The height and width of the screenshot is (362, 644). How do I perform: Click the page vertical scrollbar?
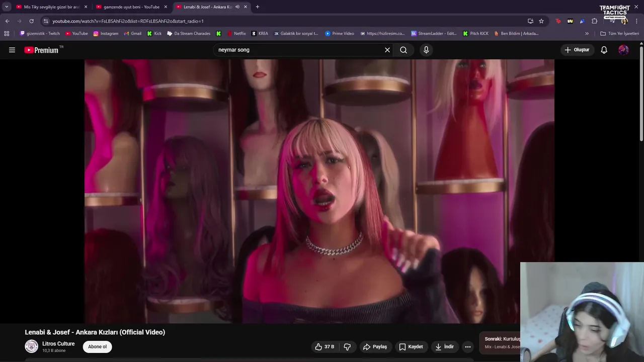pyautogui.click(x=641, y=93)
